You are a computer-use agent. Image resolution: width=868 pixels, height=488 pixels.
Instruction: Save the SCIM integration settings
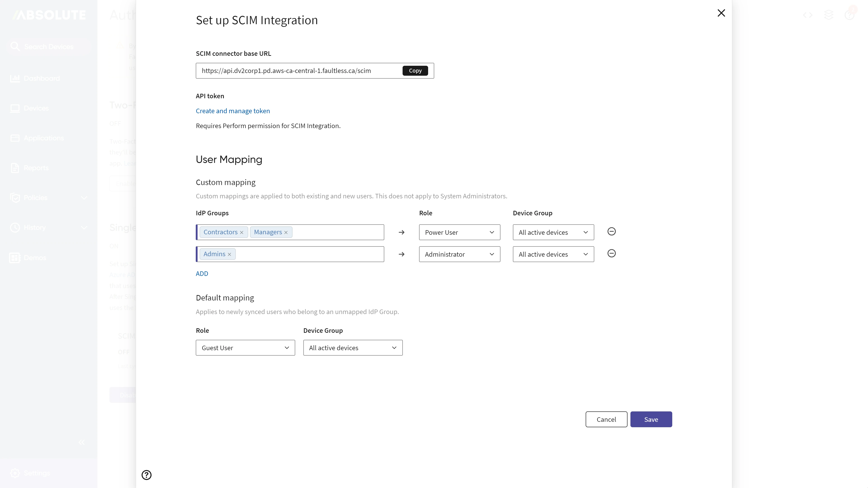[651, 419]
